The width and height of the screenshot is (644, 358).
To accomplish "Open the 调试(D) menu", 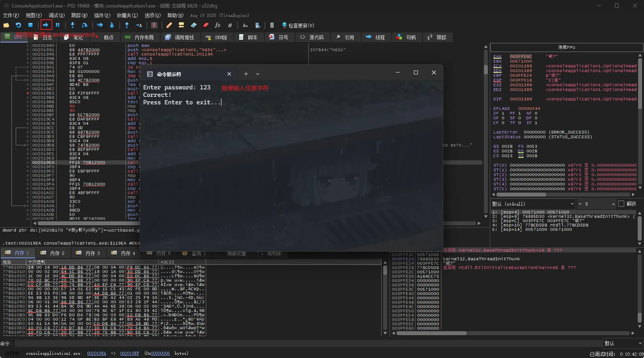I will point(56,15).
